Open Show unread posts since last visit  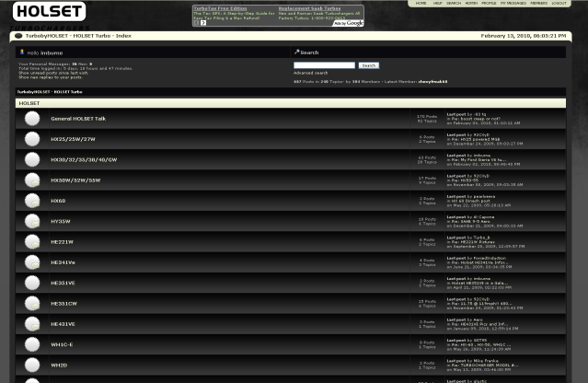click(x=53, y=73)
